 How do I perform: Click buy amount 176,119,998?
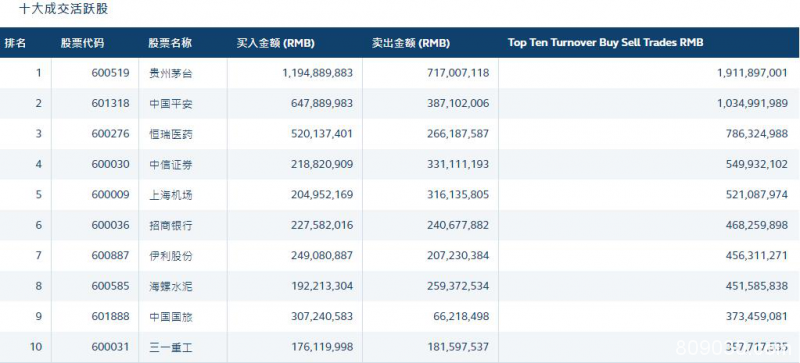coord(323,347)
